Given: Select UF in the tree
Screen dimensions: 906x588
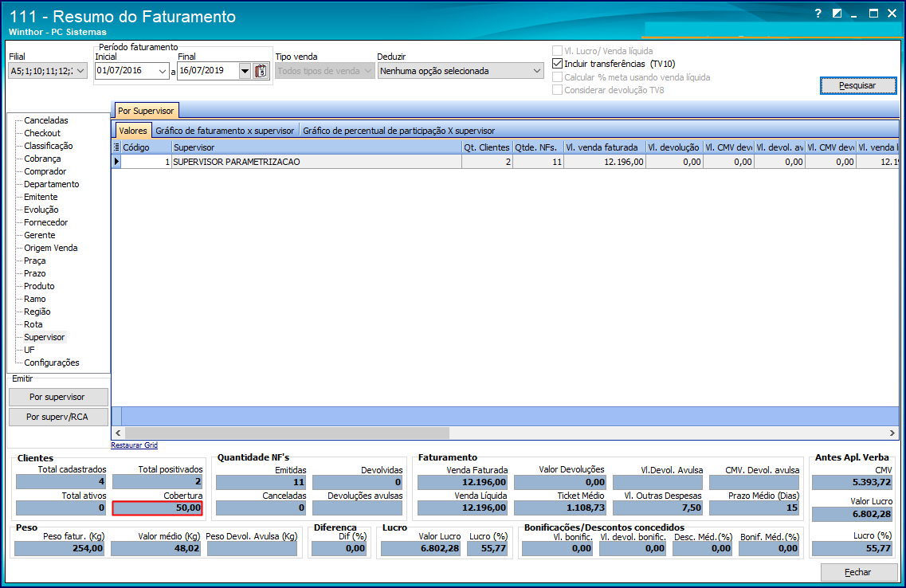Looking at the screenshot, I should pyautogui.click(x=29, y=350).
